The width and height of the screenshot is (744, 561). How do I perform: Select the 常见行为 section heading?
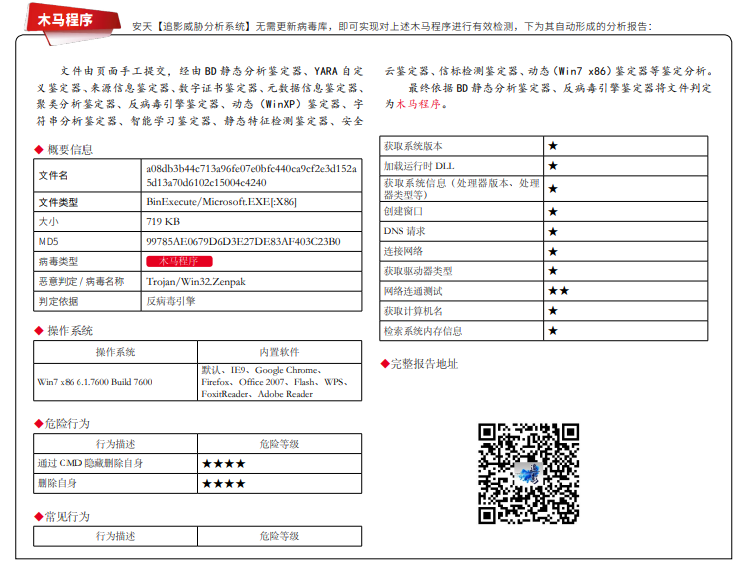click(67, 516)
